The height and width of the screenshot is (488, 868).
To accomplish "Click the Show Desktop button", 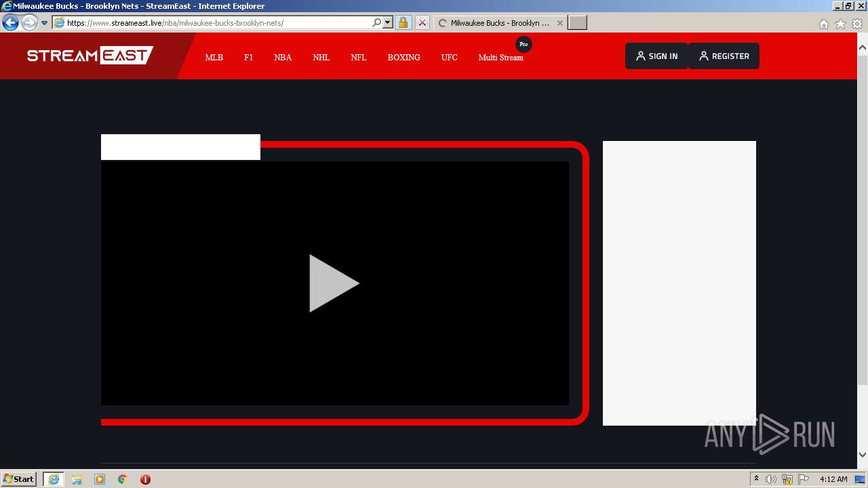I will (x=861, y=479).
